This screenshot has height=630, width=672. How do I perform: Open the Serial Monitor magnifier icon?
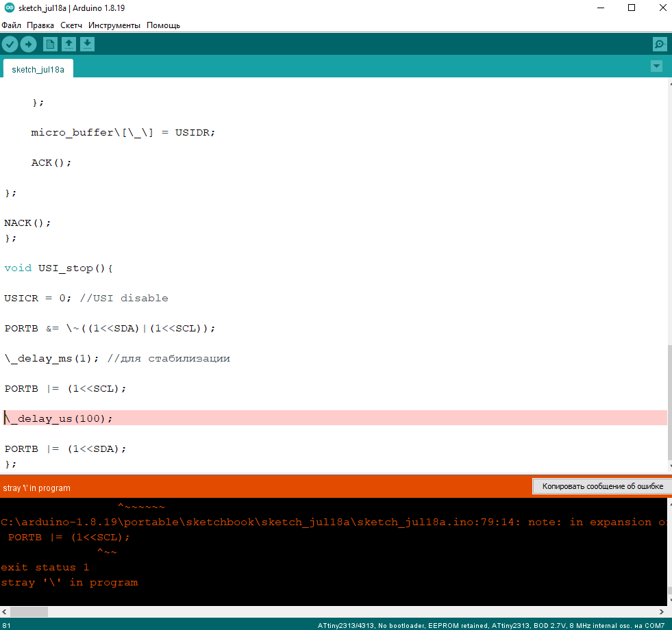click(660, 44)
